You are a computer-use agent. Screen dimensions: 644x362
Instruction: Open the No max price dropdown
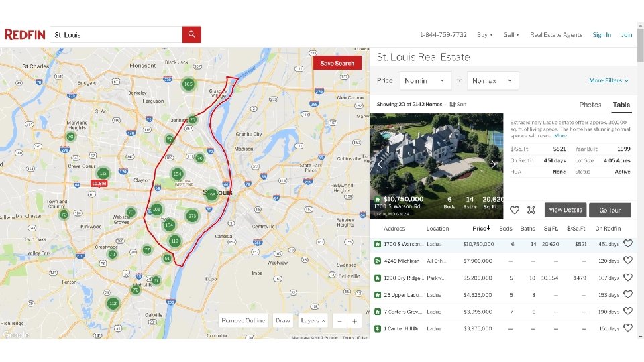point(493,81)
